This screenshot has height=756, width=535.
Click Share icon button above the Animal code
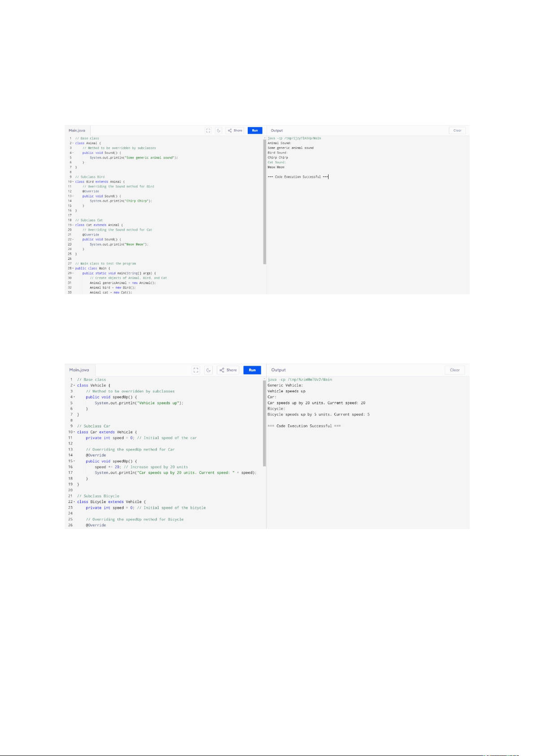click(x=235, y=131)
